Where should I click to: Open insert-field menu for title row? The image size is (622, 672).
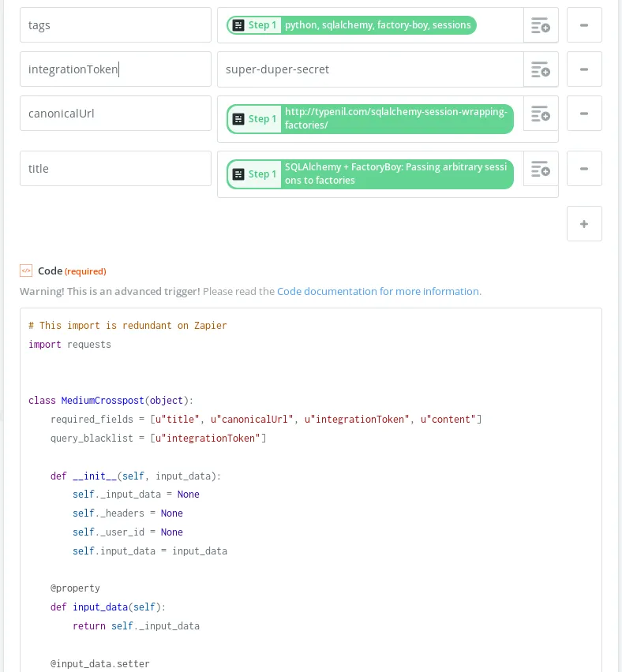541,169
